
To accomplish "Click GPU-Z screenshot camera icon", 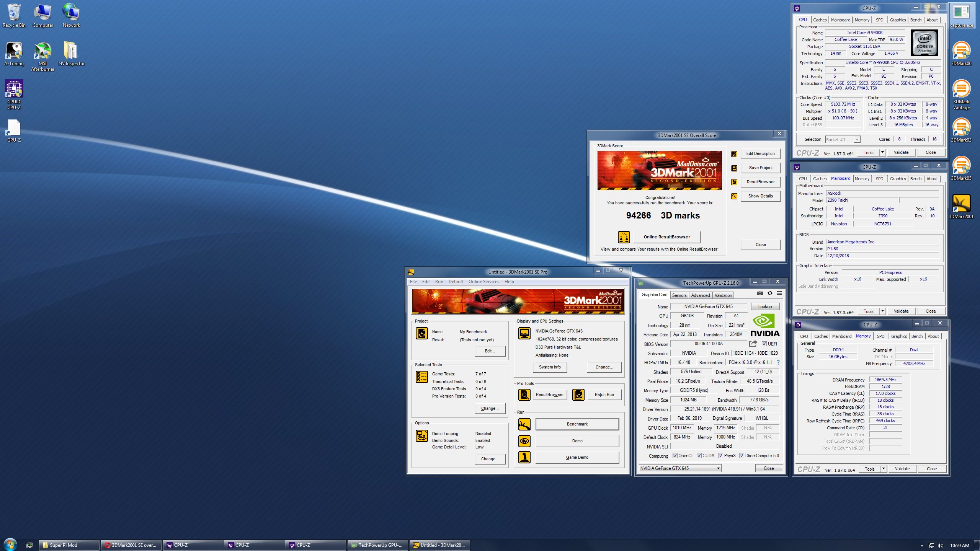I will (759, 293).
